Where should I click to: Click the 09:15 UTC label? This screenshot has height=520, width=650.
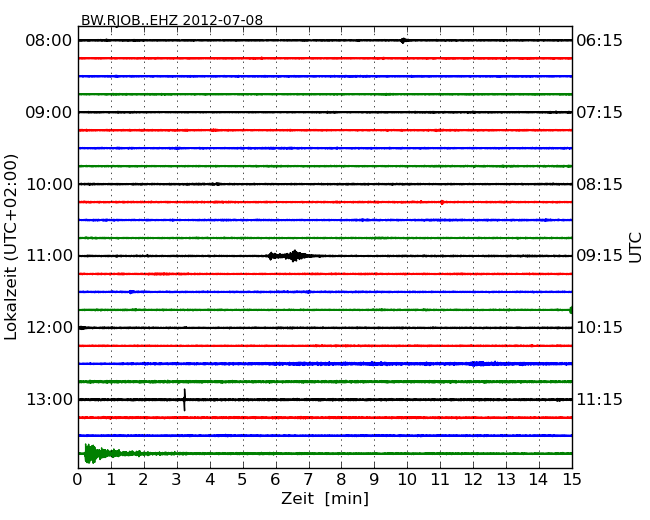(x=599, y=256)
